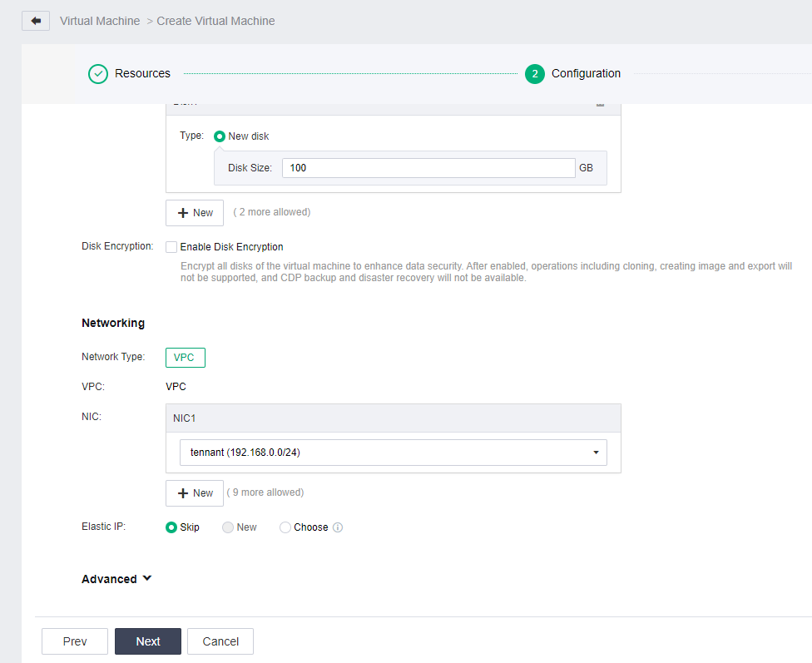Select New for Elastic IP
812x663 pixels.
tap(228, 527)
